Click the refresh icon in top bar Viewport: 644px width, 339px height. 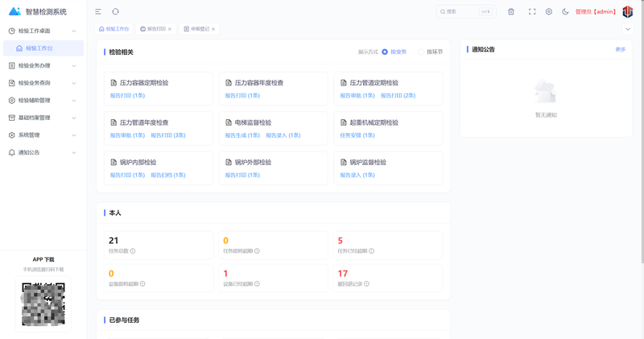point(115,11)
